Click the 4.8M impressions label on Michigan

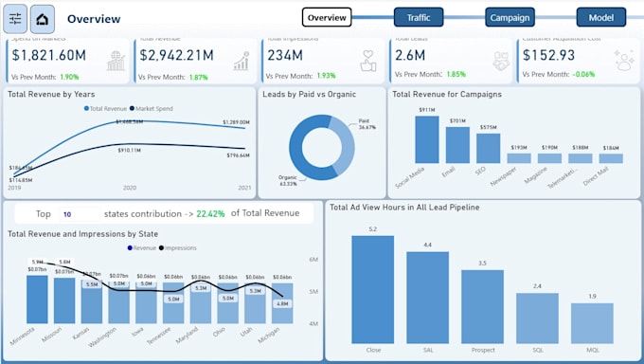coord(282,303)
